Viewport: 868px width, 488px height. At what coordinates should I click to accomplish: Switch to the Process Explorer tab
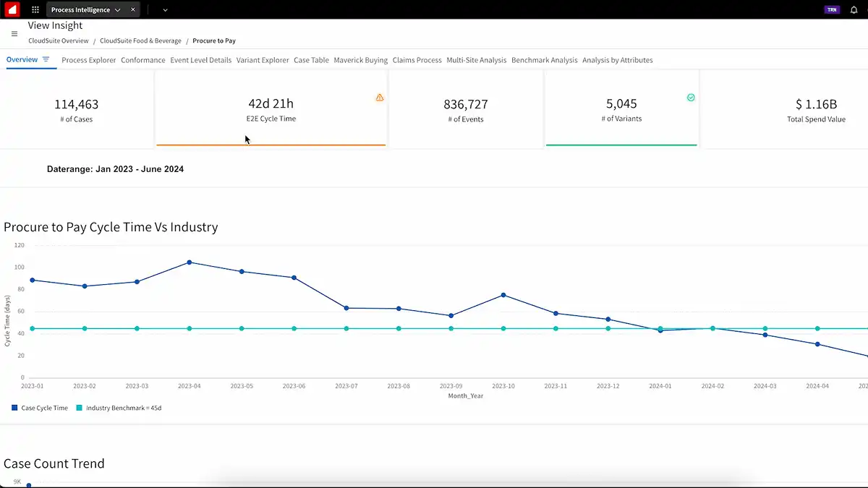point(89,60)
